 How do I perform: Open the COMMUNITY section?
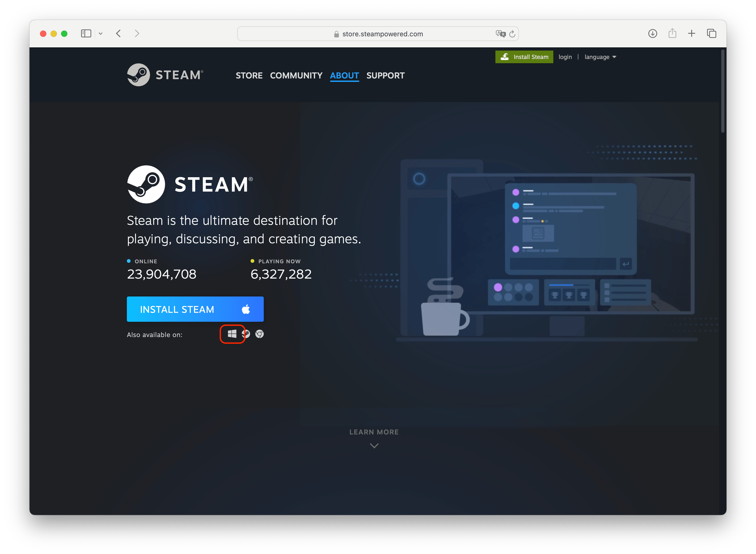(296, 76)
